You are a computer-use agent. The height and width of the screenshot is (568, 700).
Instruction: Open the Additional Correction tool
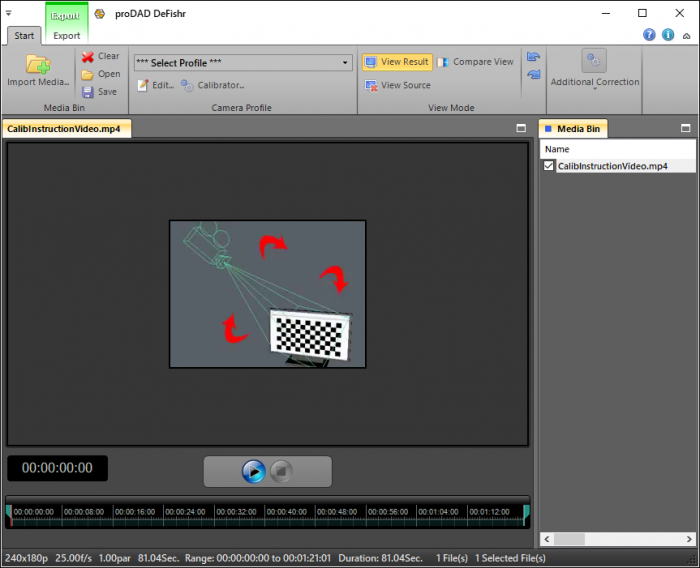click(x=594, y=69)
